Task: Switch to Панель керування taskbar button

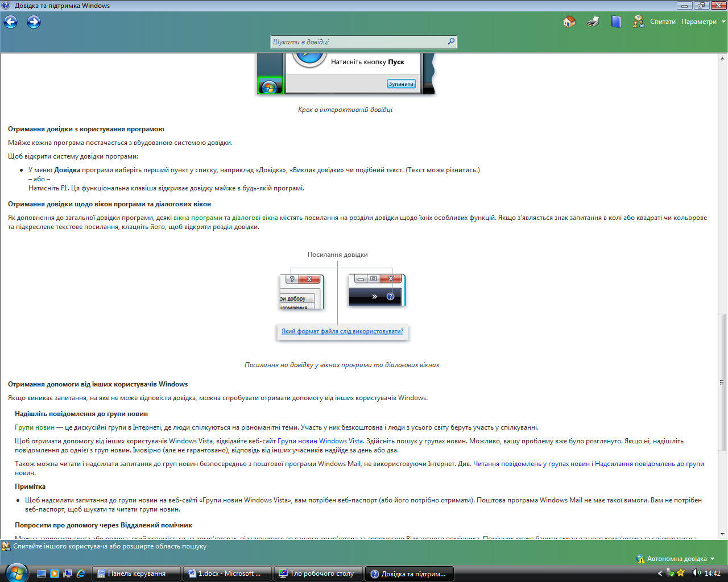Action: tap(136, 573)
